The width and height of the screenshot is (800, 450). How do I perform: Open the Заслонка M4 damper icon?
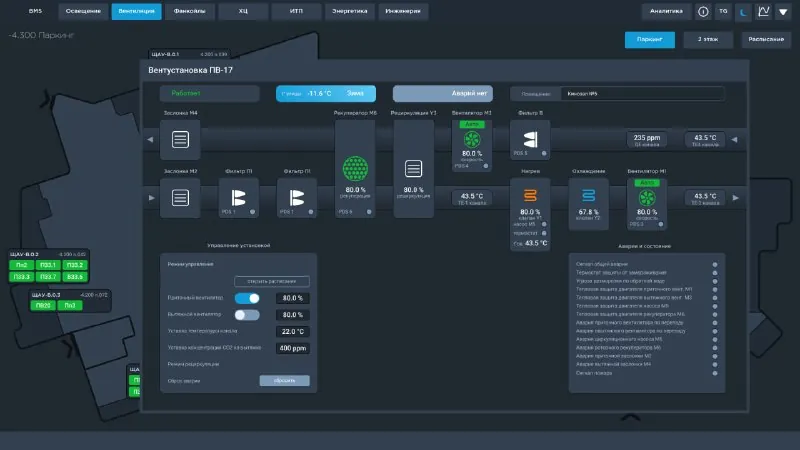pyautogui.click(x=180, y=139)
